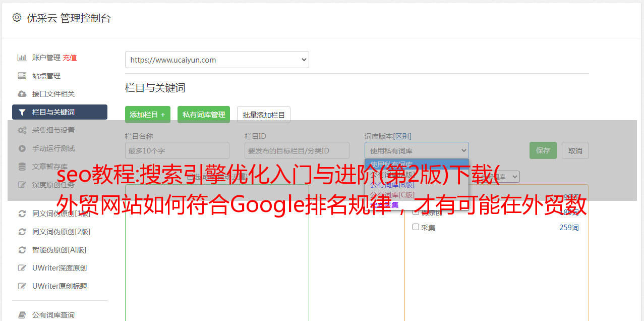Click the edit icon for UWriter深度原创
The width and height of the screenshot is (644, 321).
tap(22, 268)
